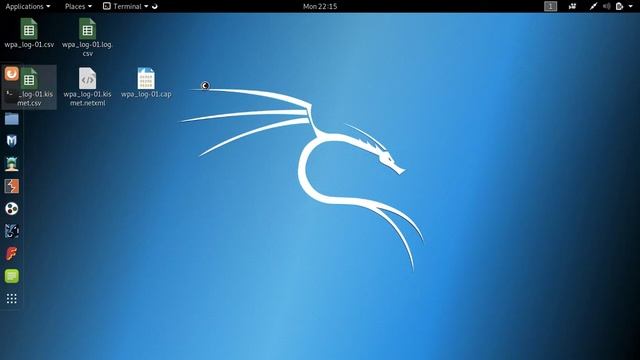Open the Places menu

click(78, 6)
